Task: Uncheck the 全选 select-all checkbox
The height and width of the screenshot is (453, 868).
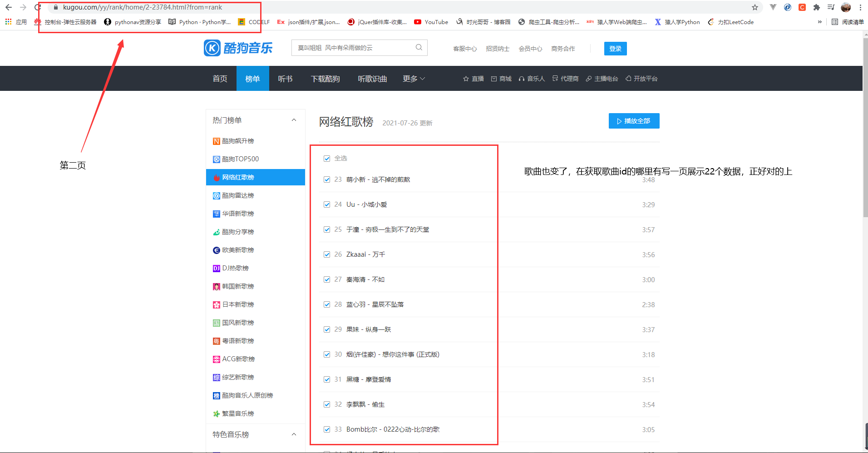Action: pyautogui.click(x=327, y=158)
